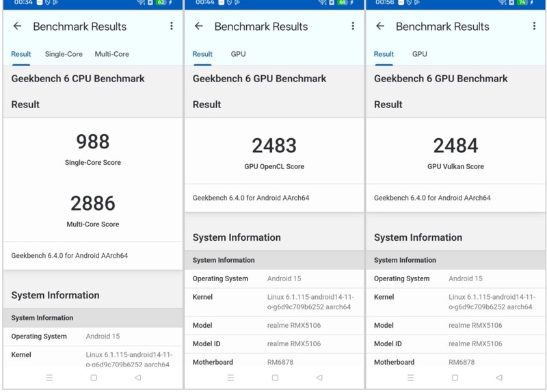547x392 pixels.
Task: Tap GPU OpenCL Score label
Action: (274, 166)
